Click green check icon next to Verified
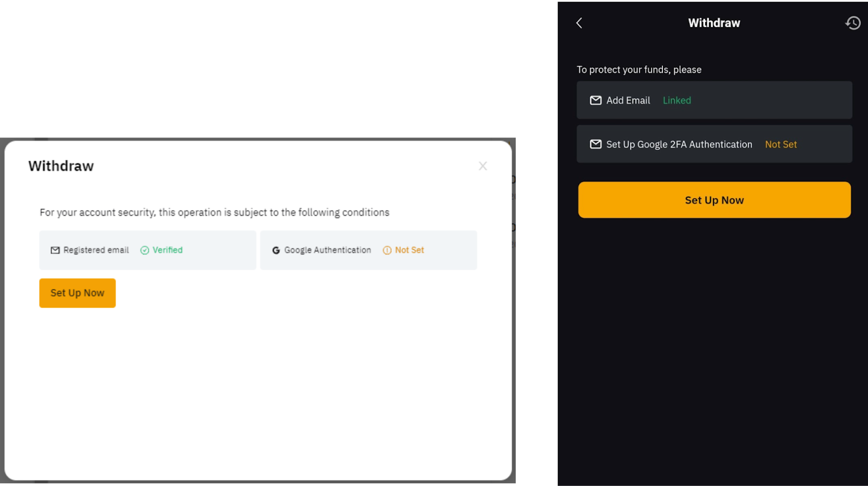The height and width of the screenshot is (486, 868). (144, 250)
